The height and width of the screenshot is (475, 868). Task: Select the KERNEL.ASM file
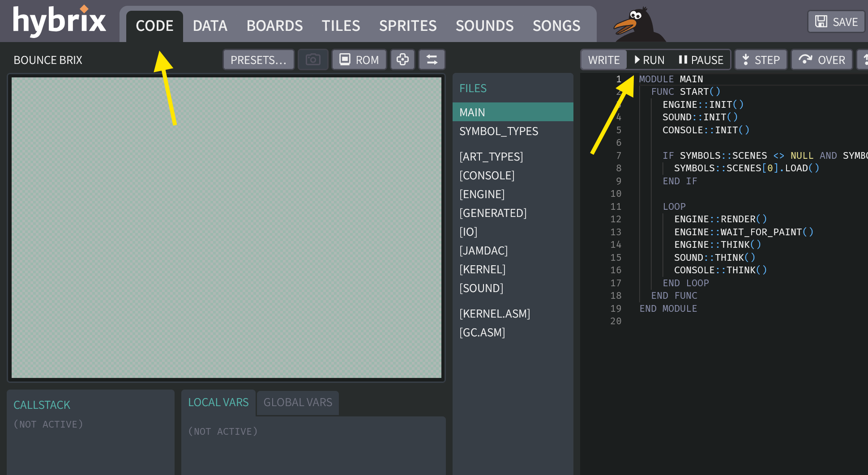pos(495,314)
